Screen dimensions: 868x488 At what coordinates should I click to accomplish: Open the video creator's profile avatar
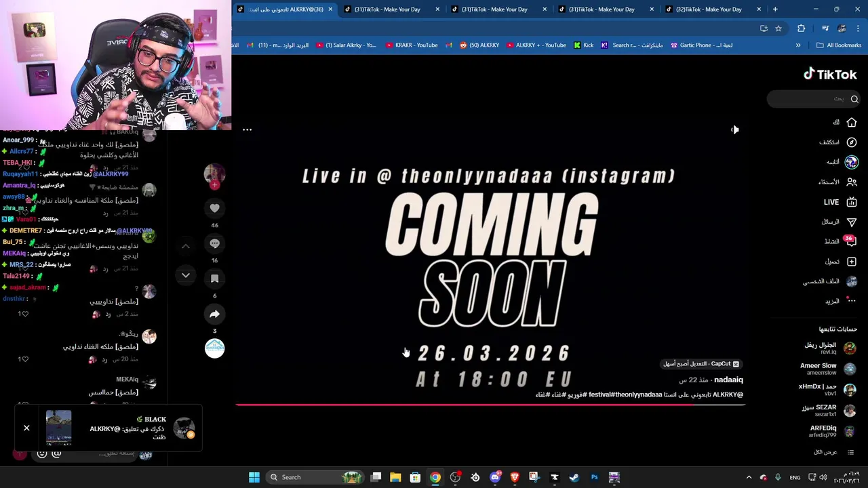214,174
